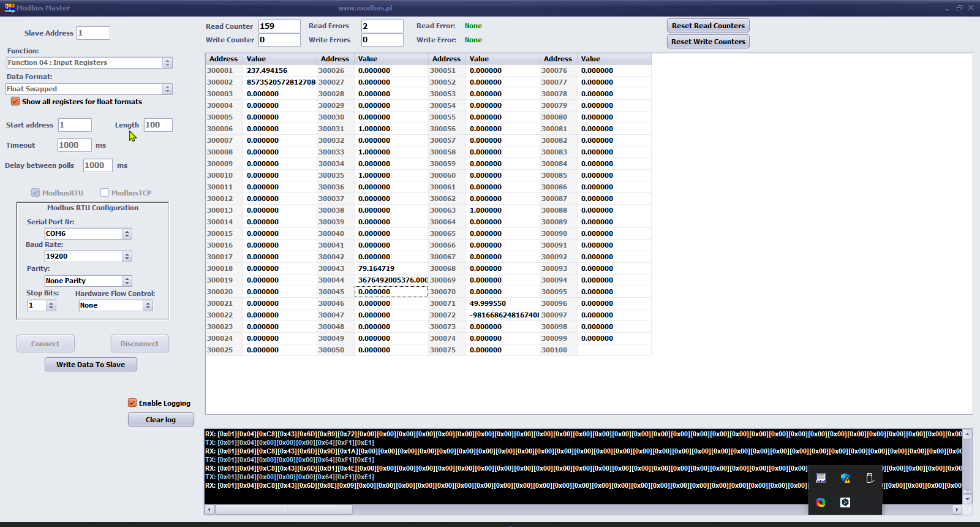Select value 79.164719 at address 300043

click(391, 268)
